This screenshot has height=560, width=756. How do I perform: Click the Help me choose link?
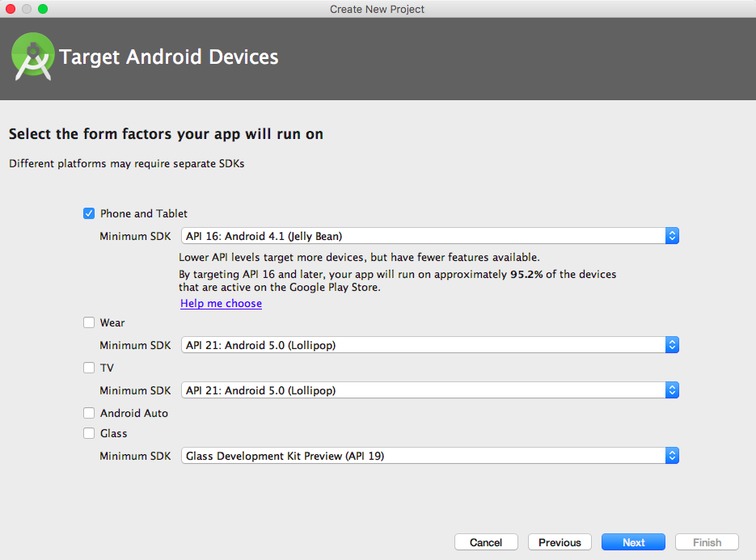(x=221, y=304)
